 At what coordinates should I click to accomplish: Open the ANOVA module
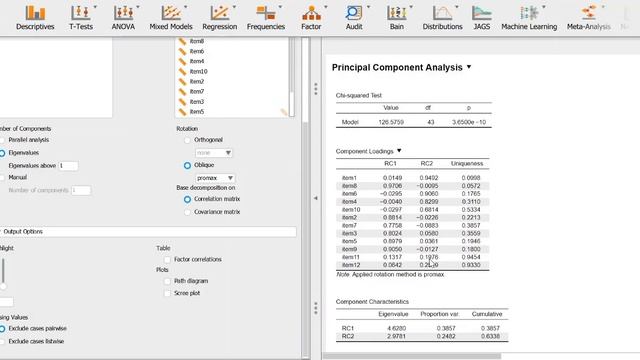[x=123, y=18]
